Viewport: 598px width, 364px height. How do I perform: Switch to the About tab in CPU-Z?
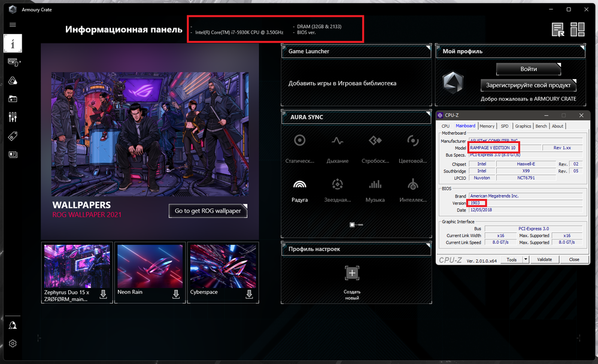557,126
